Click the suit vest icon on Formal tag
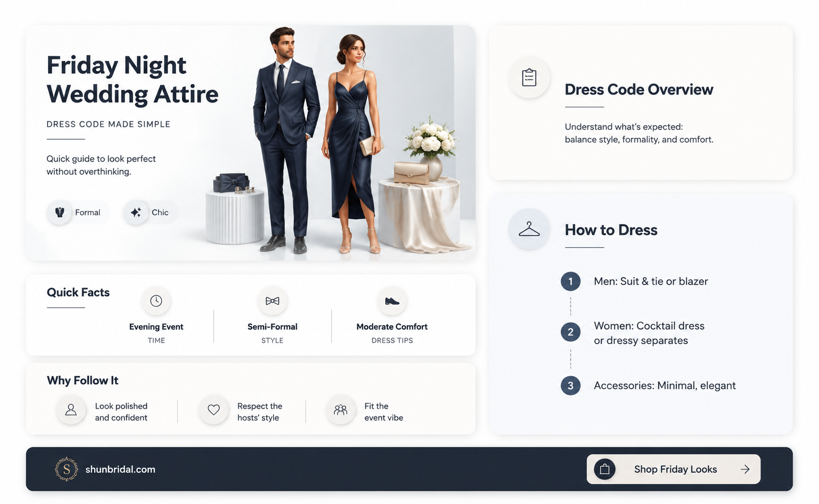Viewport: 819px width, 504px height. click(60, 212)
